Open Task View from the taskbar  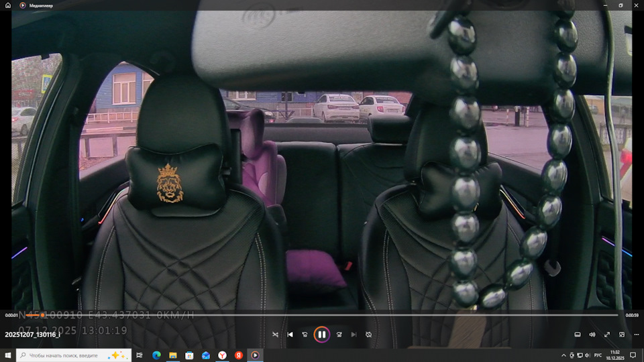(140, 355)
